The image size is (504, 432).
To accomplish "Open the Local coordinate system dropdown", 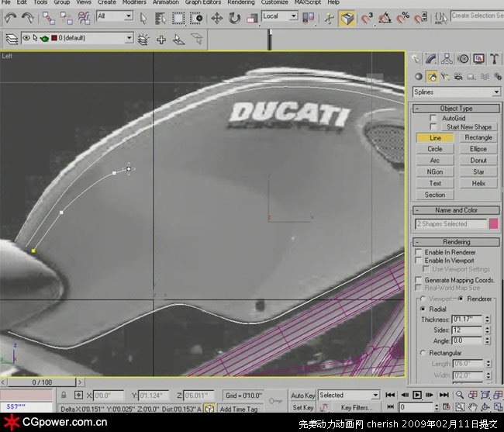I will coord(280,16).
